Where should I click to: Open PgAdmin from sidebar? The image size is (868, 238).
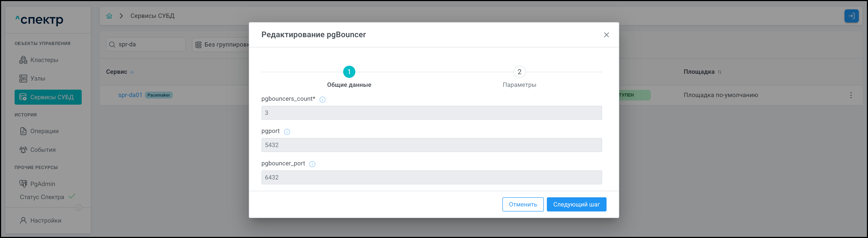click(x=42, y=184)
